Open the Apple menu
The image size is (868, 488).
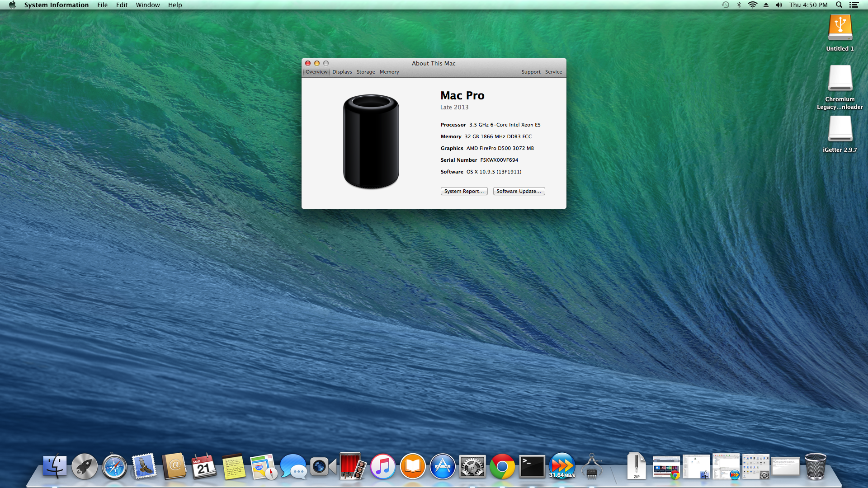point(12,5)
